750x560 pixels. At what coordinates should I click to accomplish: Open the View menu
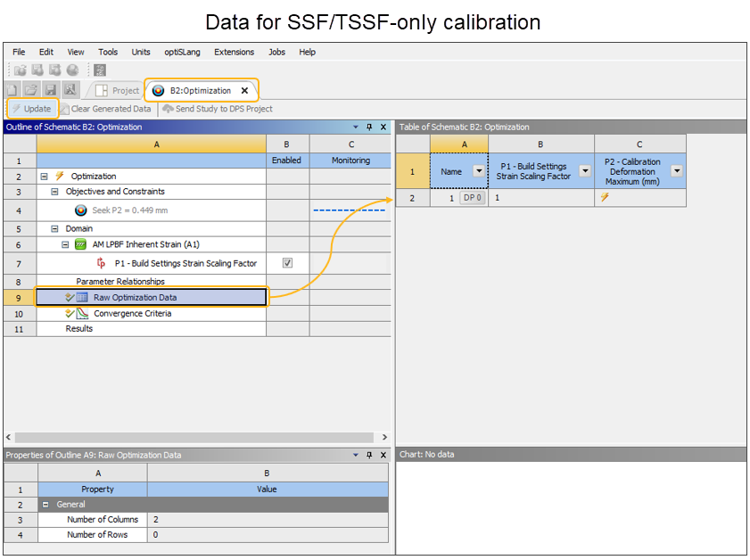pyautogui.click(x=76, y=52)
